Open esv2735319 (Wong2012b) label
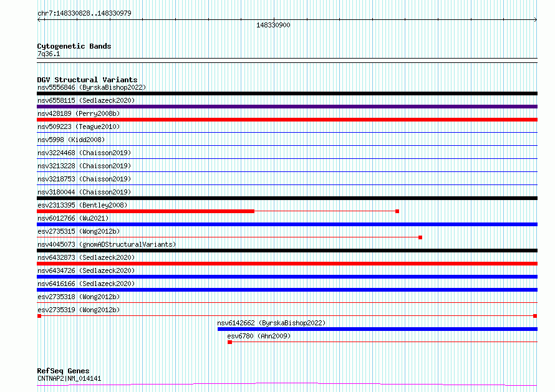Image resolution: width=555 pixels, height=392 pixels. click(x=79, y=310)
